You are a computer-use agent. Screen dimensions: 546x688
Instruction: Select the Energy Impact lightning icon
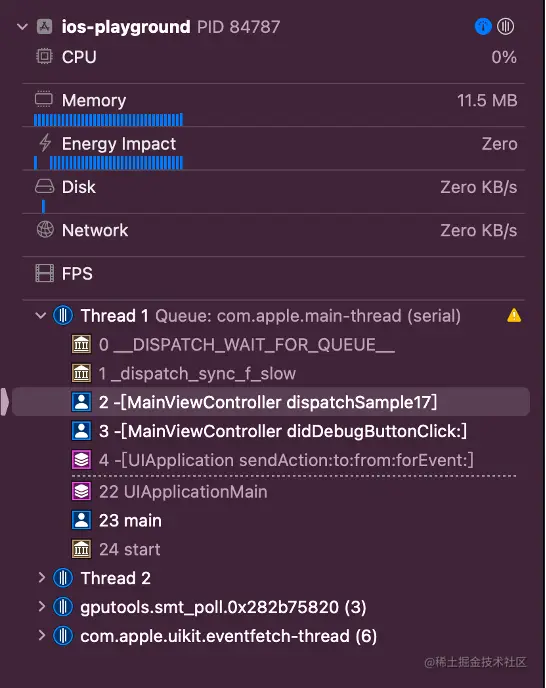[45, 143]
